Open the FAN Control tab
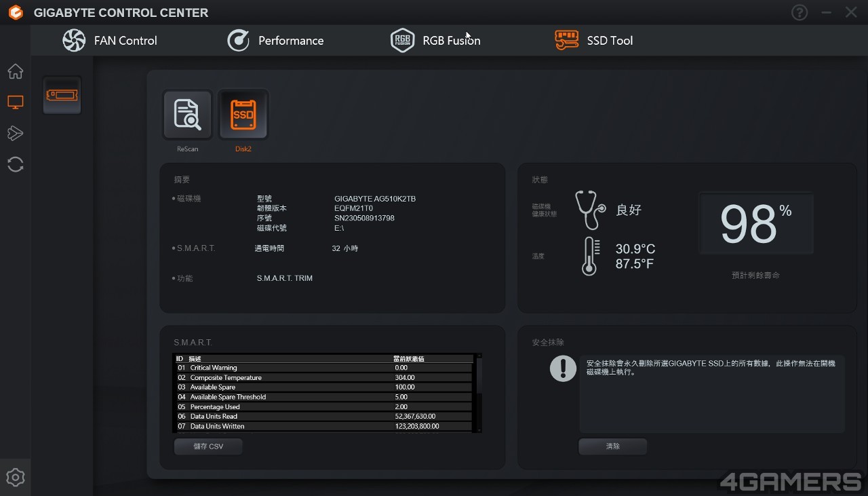 pos(109,41)
